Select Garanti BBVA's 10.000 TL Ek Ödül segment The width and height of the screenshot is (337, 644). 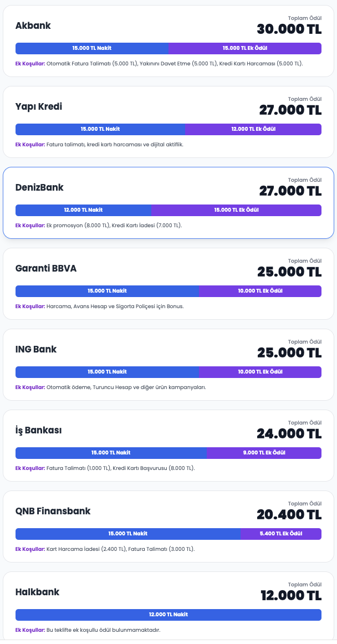point(261,291)
